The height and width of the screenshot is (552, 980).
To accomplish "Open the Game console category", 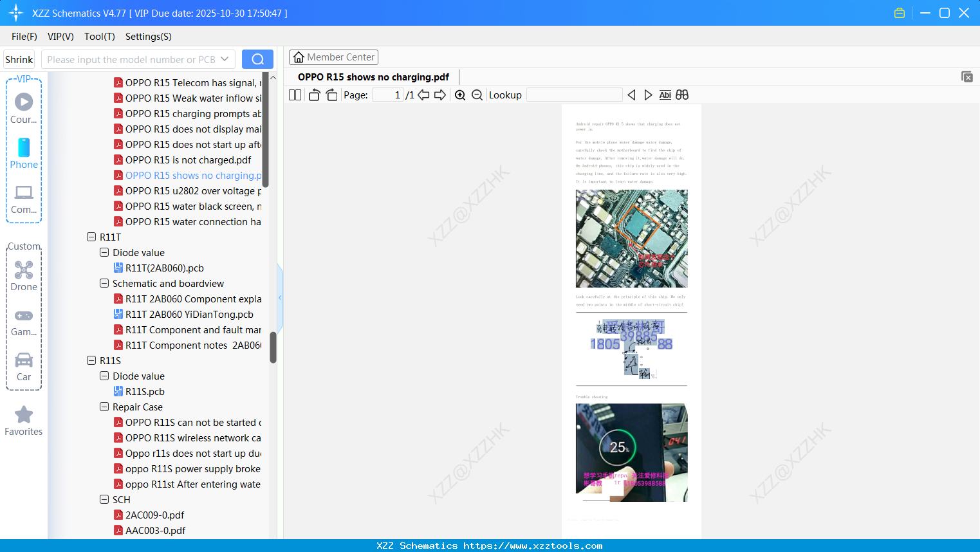I will 24,322.
